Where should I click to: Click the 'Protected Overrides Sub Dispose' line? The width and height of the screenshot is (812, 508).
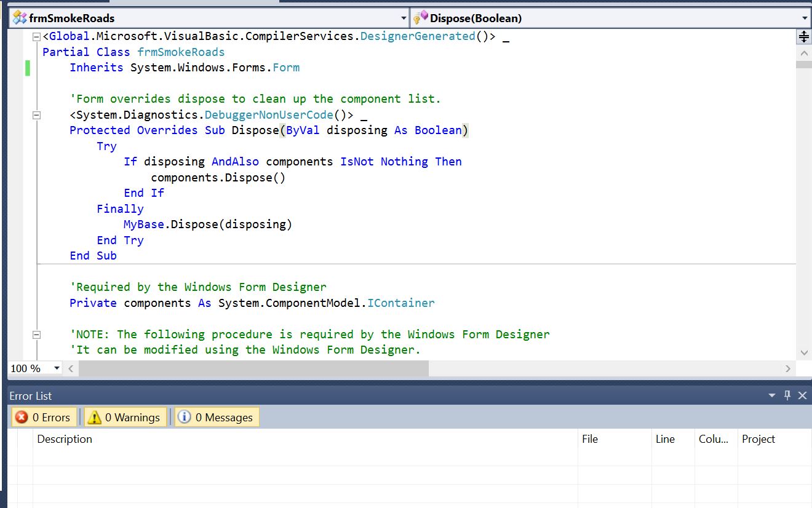coord(269,130)
